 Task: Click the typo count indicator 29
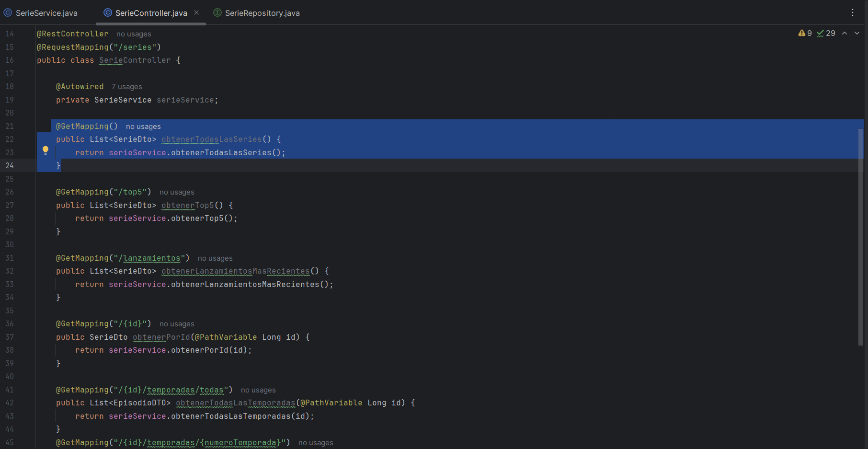pyautogui.click(x=826, y=33)
